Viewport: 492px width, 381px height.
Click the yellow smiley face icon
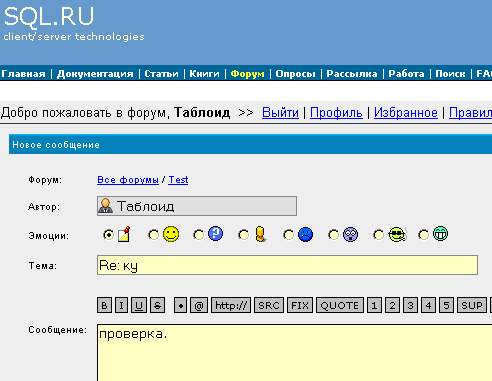pos(171,234)
